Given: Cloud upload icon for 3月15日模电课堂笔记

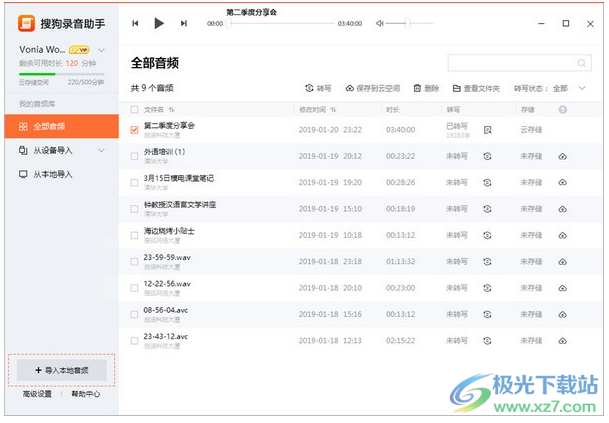Looking at the screenshot, I should click(x=563, y=183).
